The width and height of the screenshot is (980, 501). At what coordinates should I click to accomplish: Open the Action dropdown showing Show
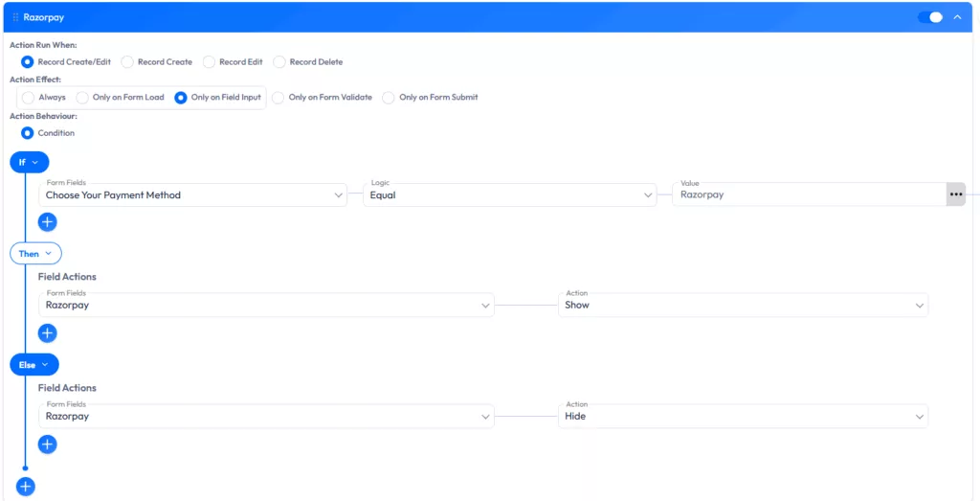click(743, 306)
